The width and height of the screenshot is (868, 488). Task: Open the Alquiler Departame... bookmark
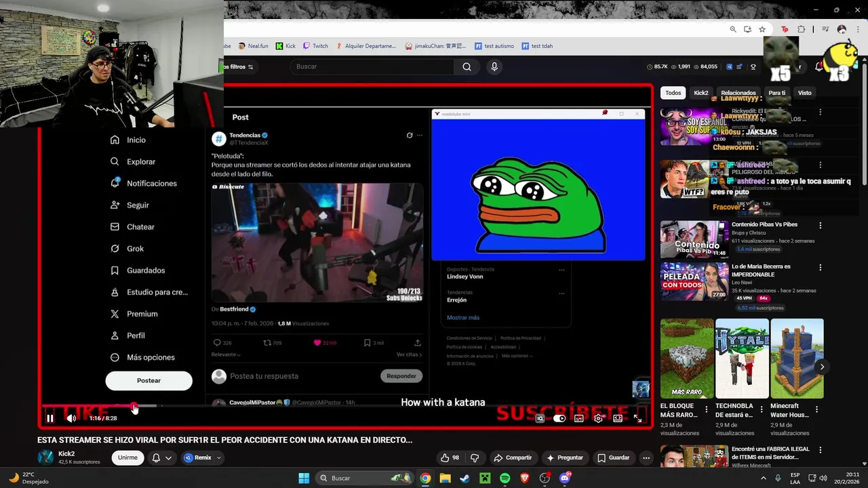366,46
